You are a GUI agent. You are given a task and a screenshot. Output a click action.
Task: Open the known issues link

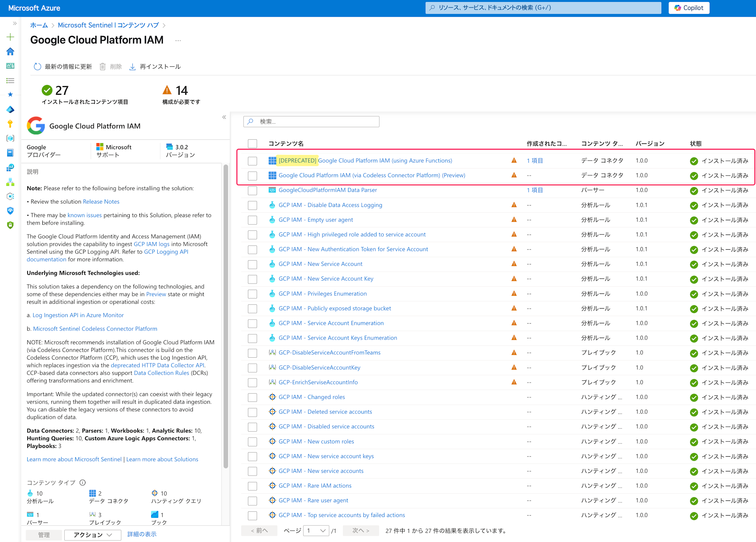click(x=85, y=215)
